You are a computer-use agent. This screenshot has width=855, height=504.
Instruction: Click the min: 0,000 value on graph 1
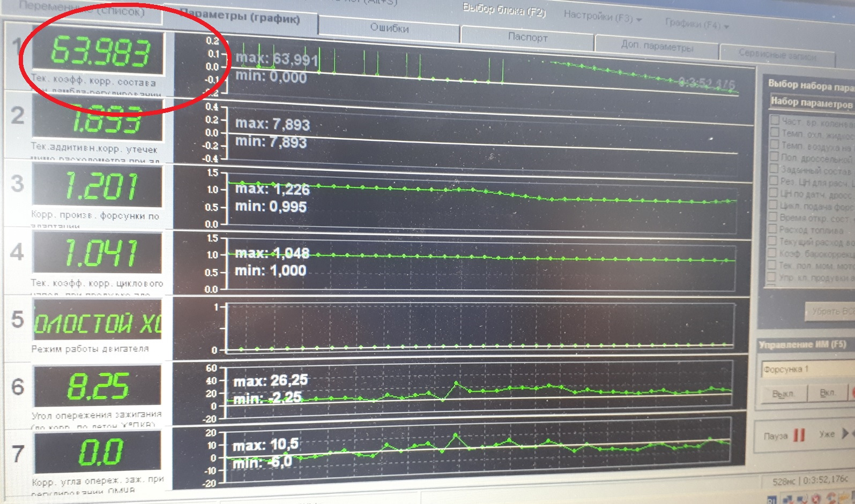click(271, 77)
